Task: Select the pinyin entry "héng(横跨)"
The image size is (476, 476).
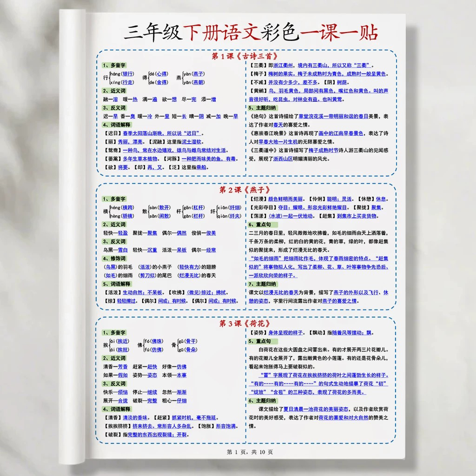Action: (x=122, y=207)
